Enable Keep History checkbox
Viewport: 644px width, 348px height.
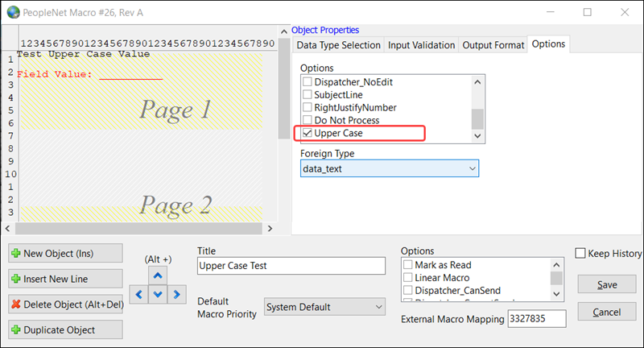580,253
